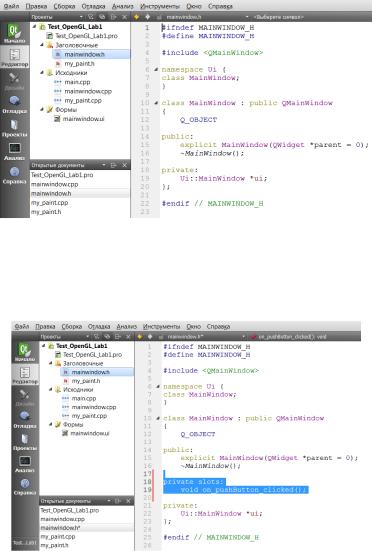The height and width of the screenshot is (551, 372).
Task: Select Дизайн mode icon in window without highlighted code
Action: pyautogui.click(x=14, y=81)
